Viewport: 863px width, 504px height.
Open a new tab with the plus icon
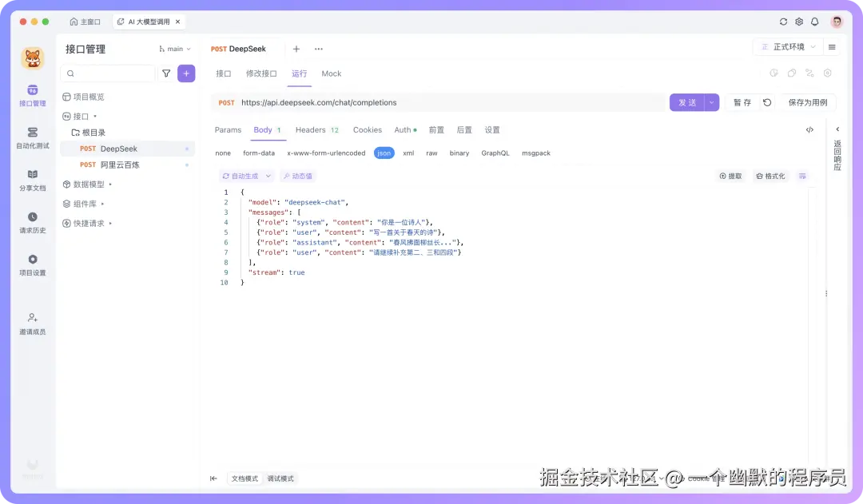pos(296,49)
